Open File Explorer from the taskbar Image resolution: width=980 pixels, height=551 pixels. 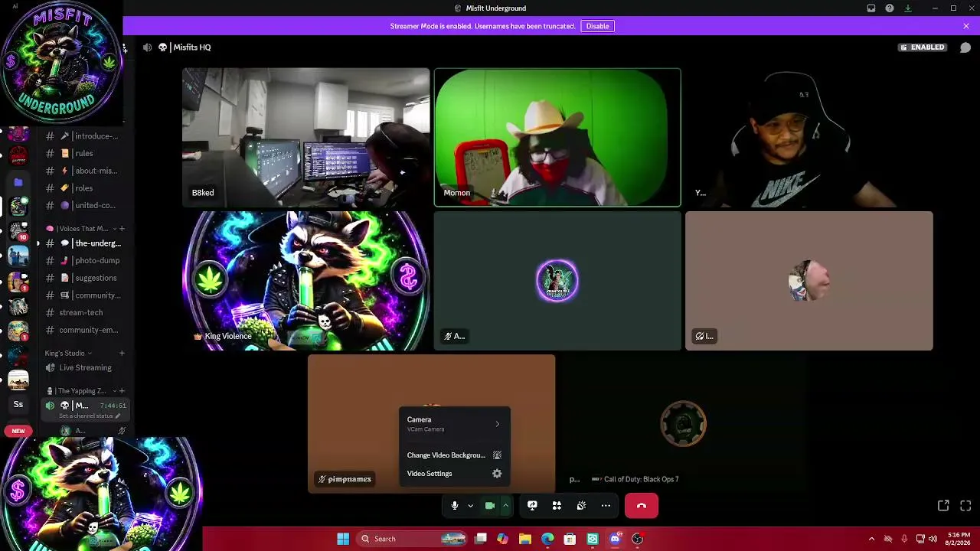tap(525, 539)
